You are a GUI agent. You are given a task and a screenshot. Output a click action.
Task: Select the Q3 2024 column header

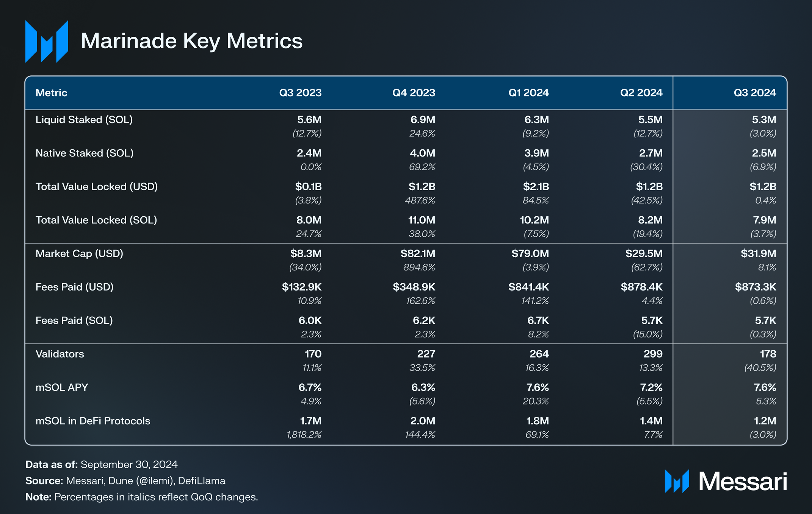[755, 93]
